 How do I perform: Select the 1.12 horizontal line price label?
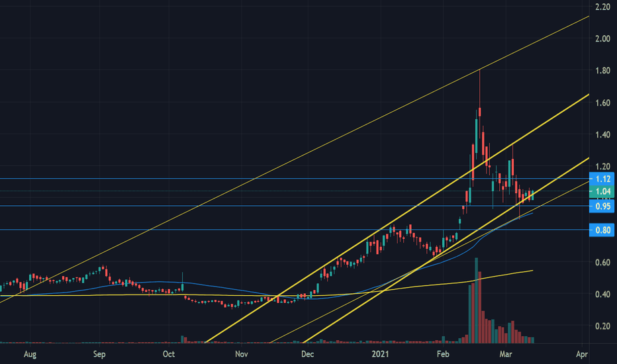coord(602,179)
